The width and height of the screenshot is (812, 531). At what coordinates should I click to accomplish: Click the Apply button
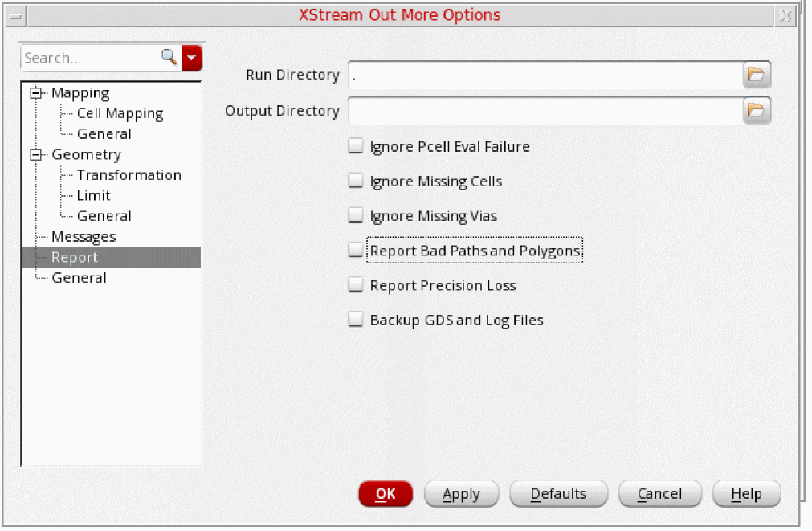[x=461, y=494]
